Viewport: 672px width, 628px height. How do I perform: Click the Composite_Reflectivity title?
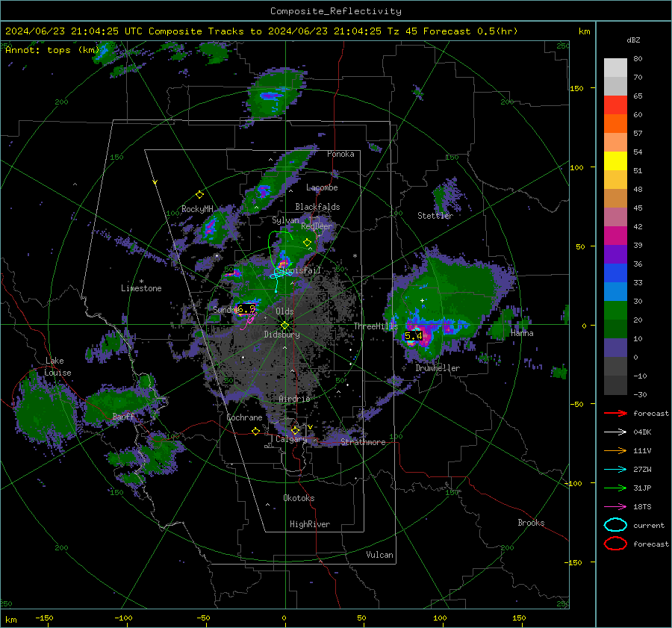(336, 11)
